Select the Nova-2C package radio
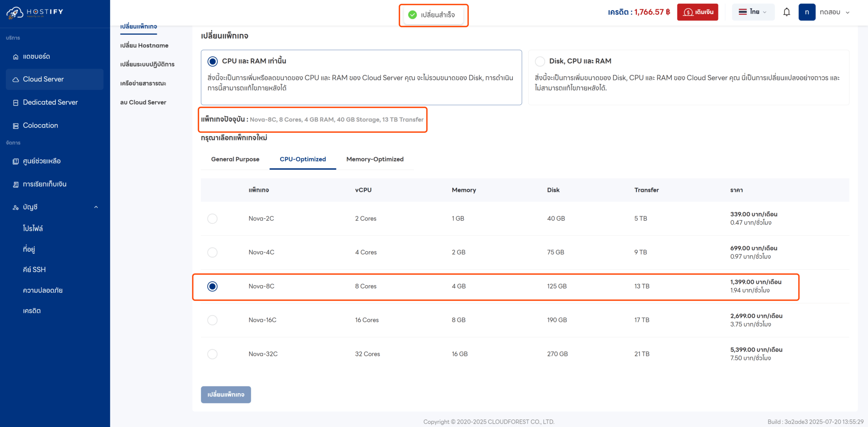The width and height of the screenshot is (868, 427). [x=212, y=219]
